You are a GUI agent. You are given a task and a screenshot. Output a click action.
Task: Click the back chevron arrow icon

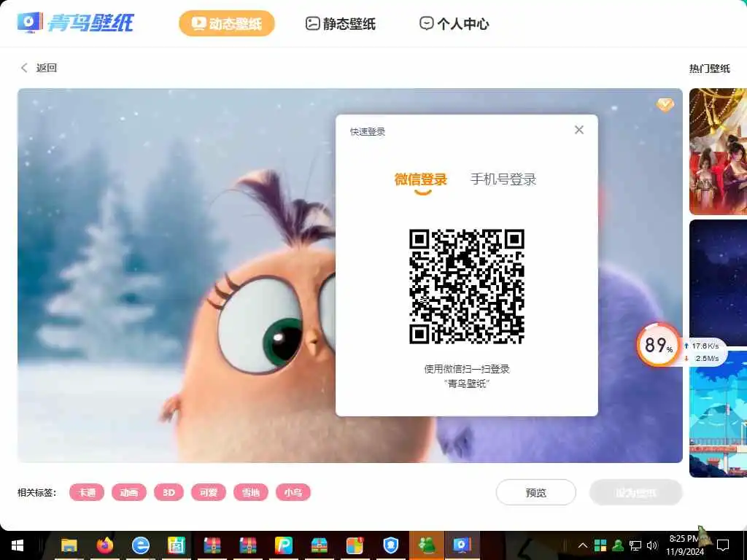tap(24, 68)
